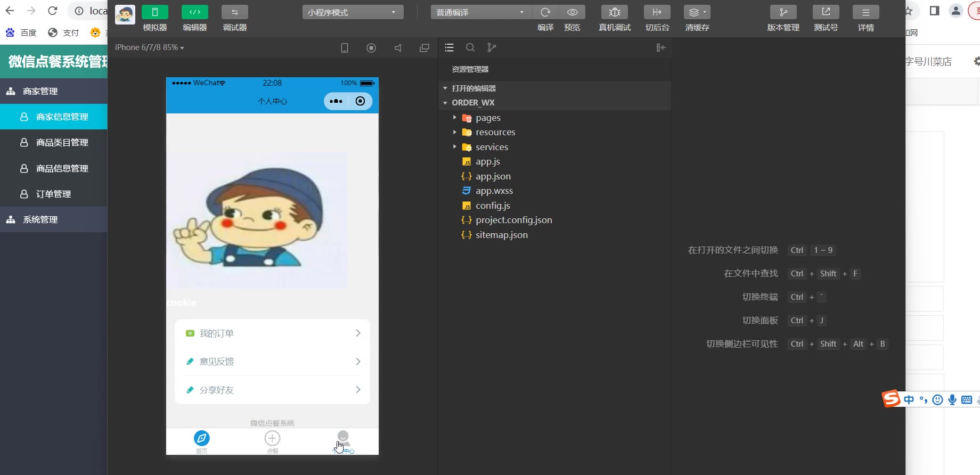Click the clear cache (清缓存) icon
Image resolution: width=980 pixels, height=475 pixels.
[x=697, y=12]
